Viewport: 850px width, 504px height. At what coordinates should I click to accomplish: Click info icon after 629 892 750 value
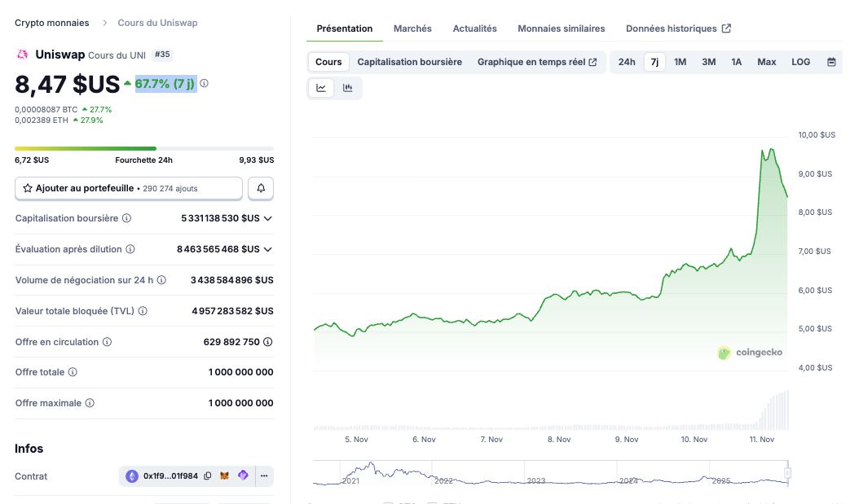(268, 342)
